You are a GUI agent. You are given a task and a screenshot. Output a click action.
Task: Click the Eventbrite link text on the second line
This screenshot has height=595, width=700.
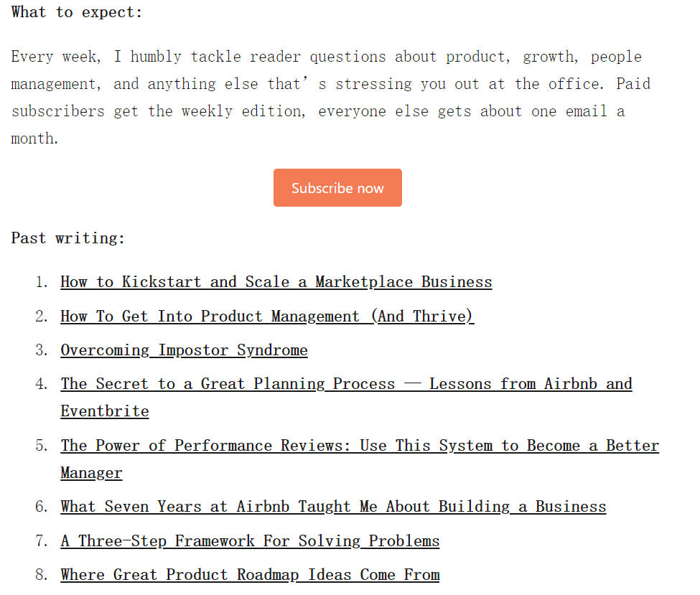coord(105,411)
